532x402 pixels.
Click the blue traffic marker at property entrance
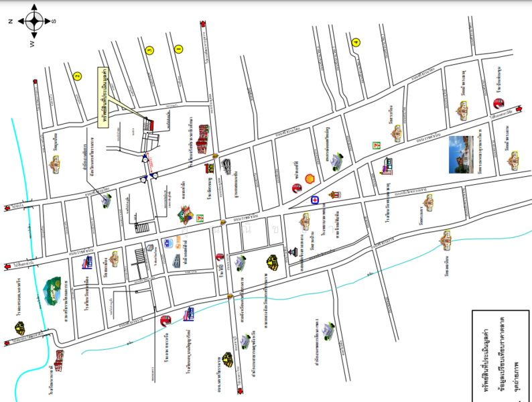145,158
